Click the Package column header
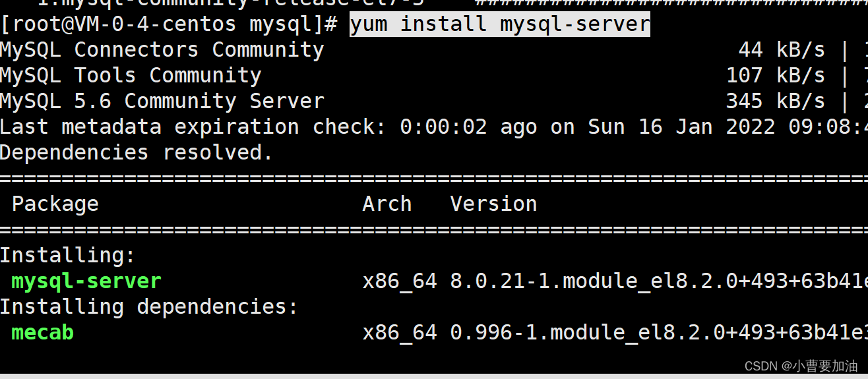 tap(55, 204)
